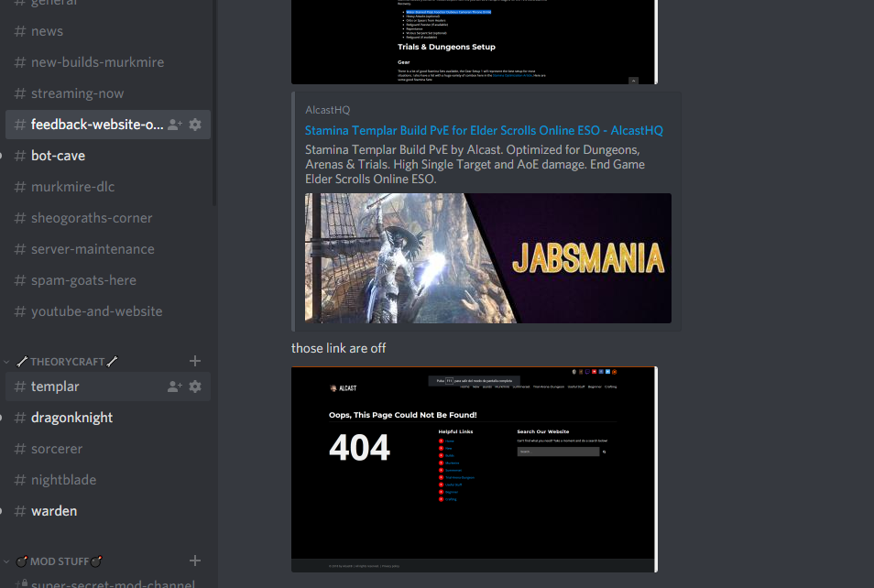The image size is (874, 588).
Task: Click create invite icon on templar channel
Action: (175, 387)
